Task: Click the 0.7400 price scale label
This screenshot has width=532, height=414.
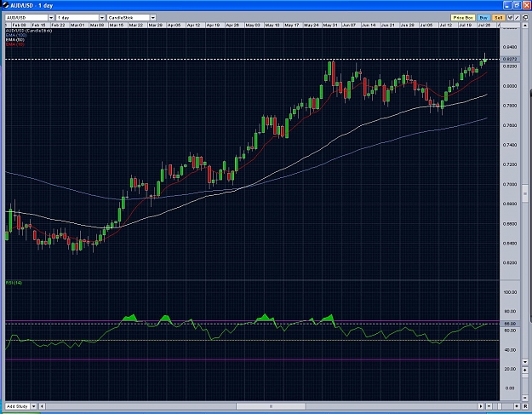Action: (x=510, y=145)
